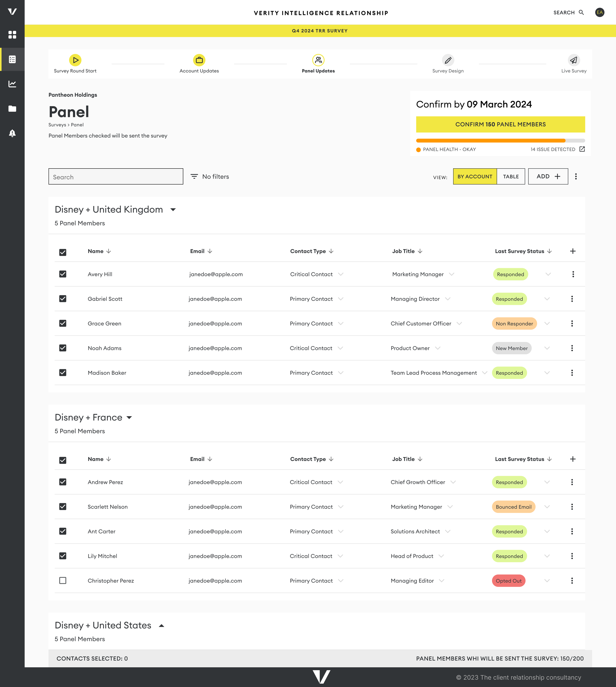616x687 pixels.
Task: Collapse the Disney + United Kingdom section
Action: (x=173, y=210)
